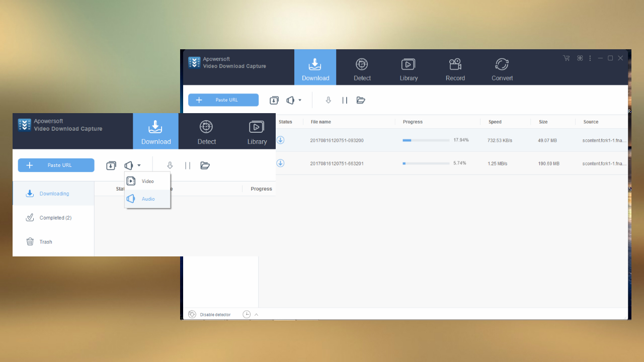Screen dimensions: 644x362
Task: Click the start download arrow in the front window toolbar
Action: click(x=170, y=165)
